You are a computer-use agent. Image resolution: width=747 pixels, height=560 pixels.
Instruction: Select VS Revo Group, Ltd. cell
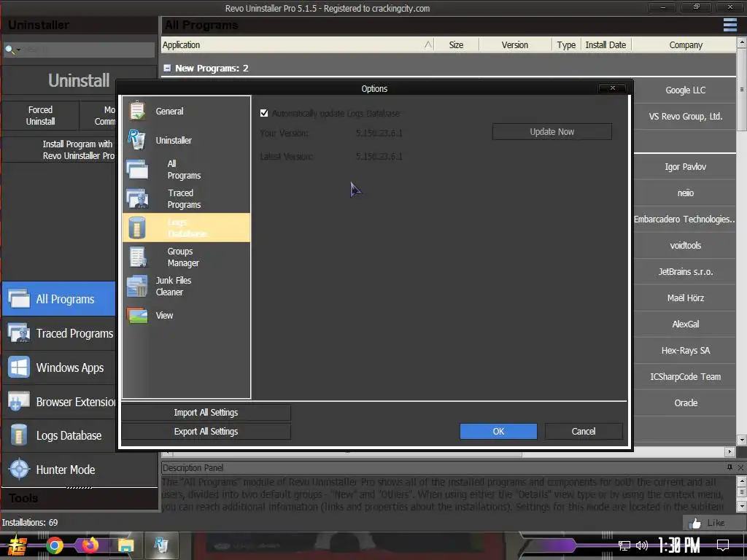coord(685,116)
